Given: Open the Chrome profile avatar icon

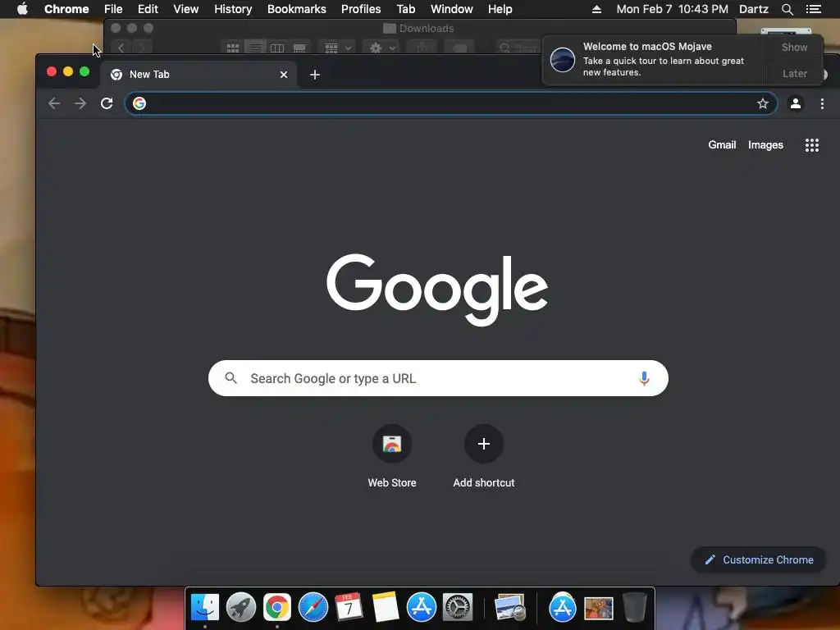Looking at the screenshot, I should click(796, 103).
